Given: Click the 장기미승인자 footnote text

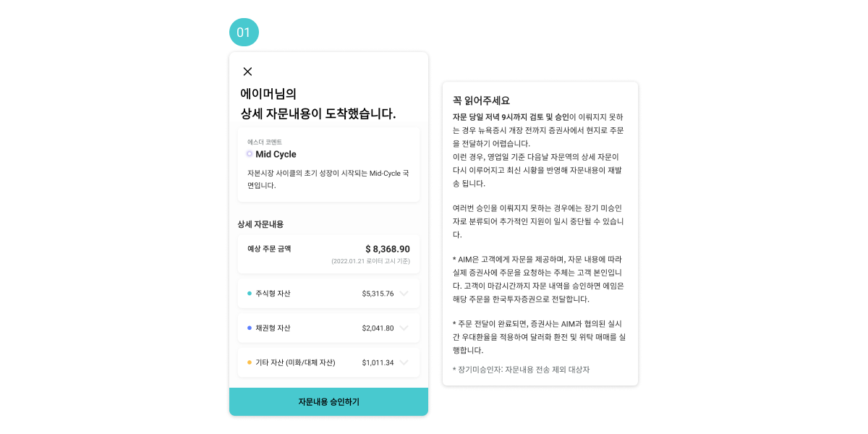Looking at the screenshot, I should point(521,370).
